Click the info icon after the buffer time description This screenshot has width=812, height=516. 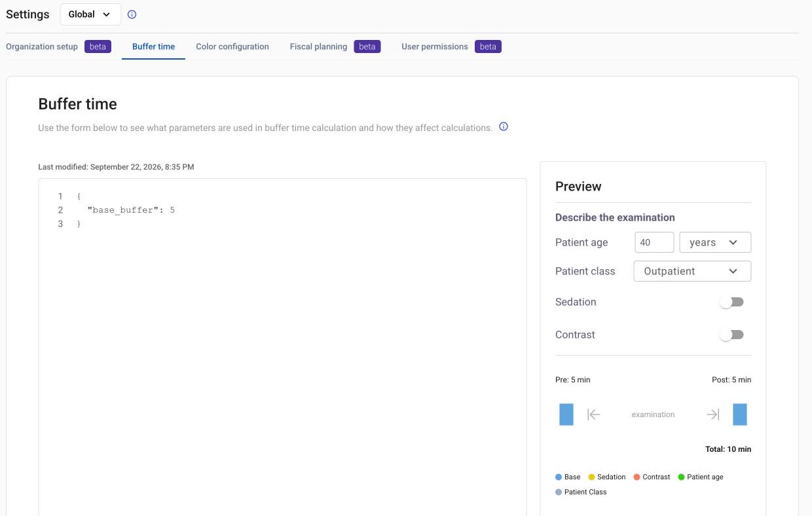click(x=504, y=127)
